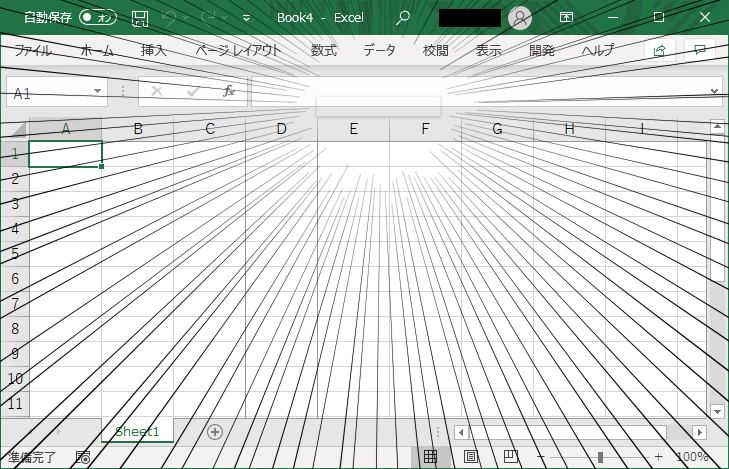Select column E header

pyautogui.click(x=353, y=129)
